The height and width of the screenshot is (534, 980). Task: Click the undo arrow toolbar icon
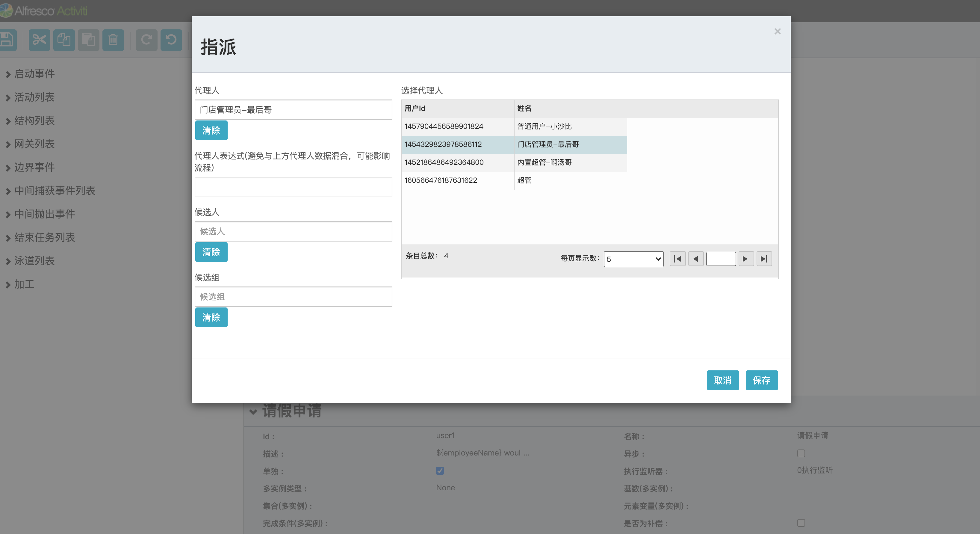coord(171,40)
